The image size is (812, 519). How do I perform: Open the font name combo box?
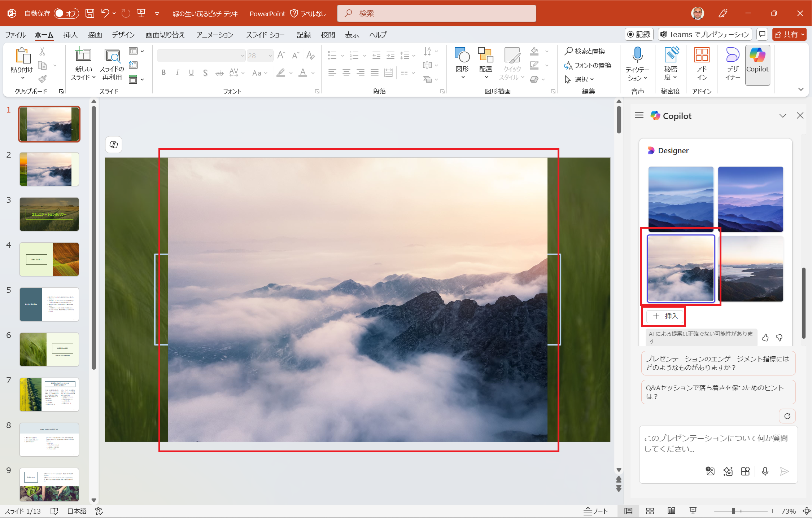click(x=201, y=56)
